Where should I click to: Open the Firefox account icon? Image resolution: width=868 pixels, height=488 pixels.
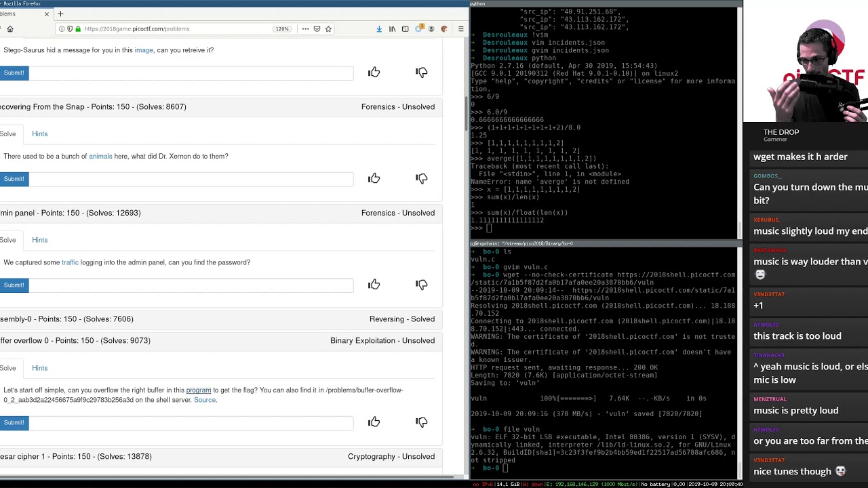pos(431,29)
